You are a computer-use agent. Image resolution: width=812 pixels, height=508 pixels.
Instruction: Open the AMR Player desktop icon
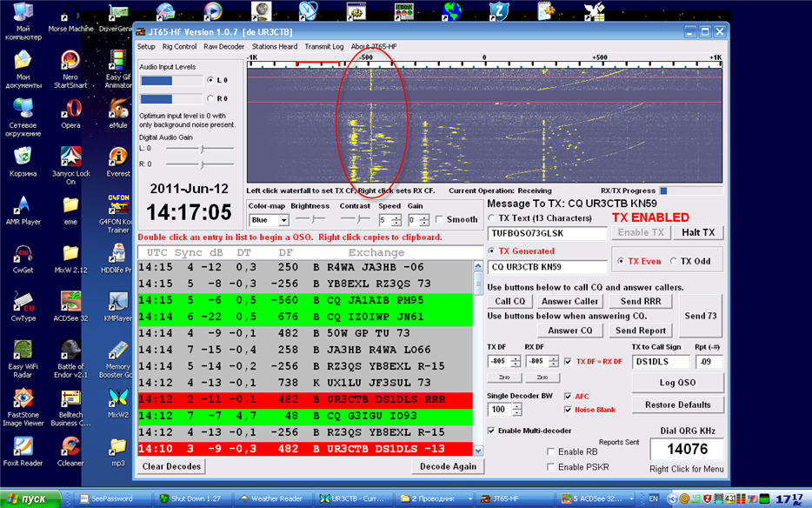coord(23,211)
